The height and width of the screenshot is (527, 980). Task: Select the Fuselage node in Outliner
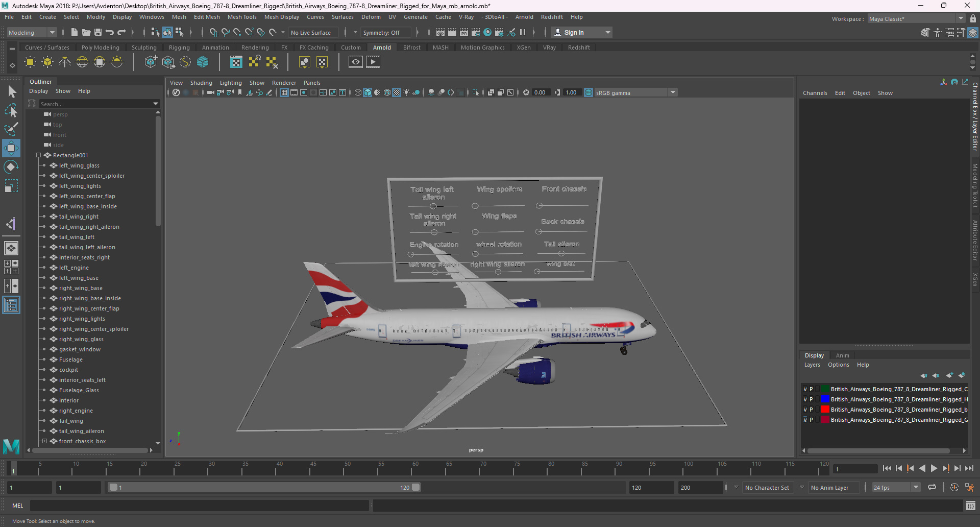click(71, 360)
